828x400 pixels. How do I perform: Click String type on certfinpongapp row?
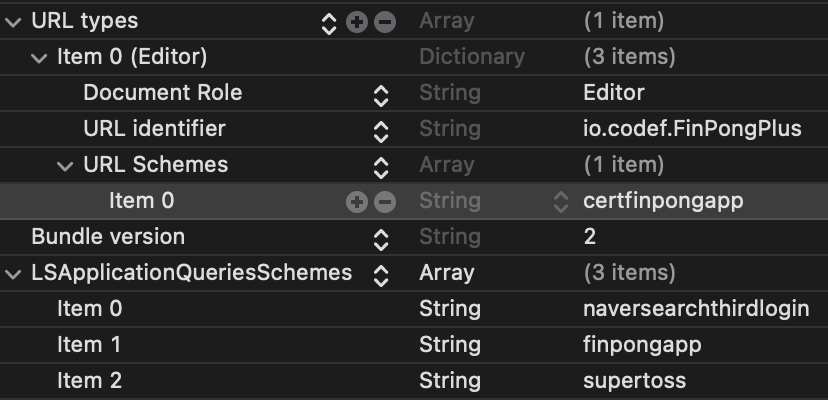[x=450, y=201]
